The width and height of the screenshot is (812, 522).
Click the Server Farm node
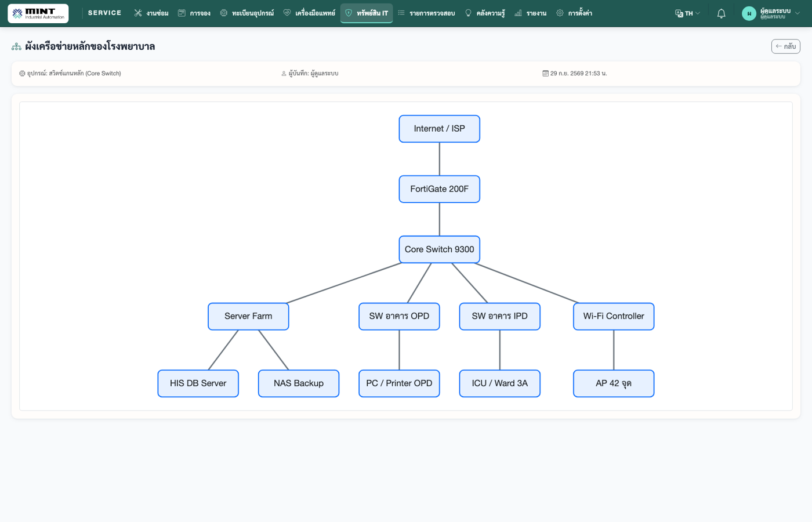(x=248, y=316)
